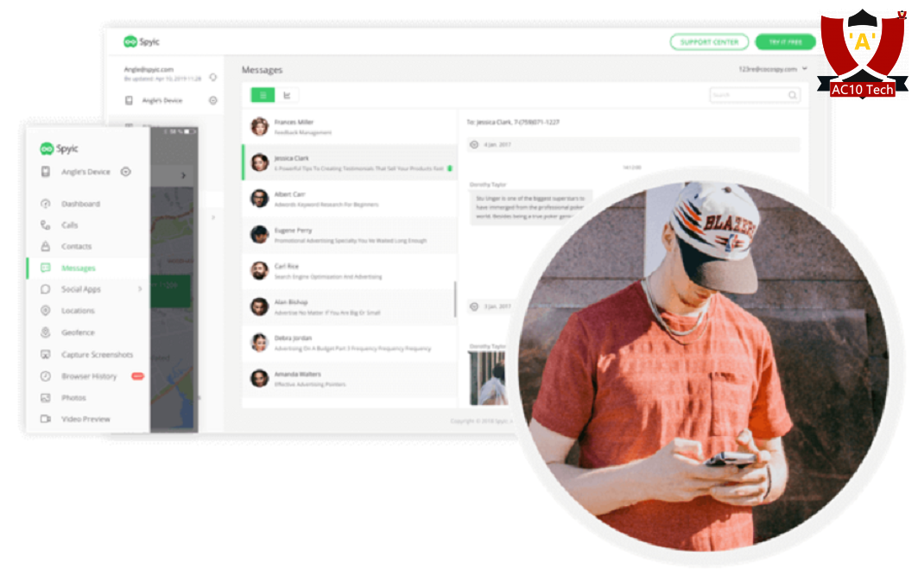Click the Calls phone icon
This screenshot has height=588, width=918.
click(45, 225)
